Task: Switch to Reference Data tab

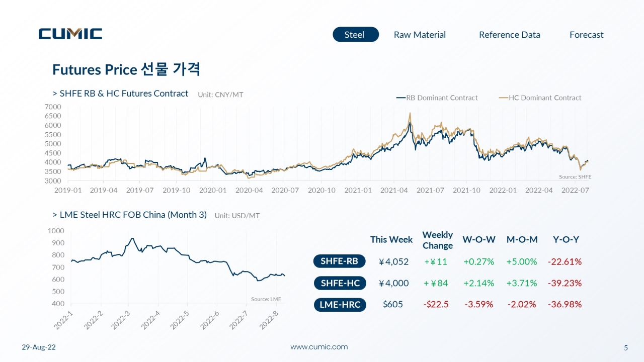Action: [510, 35]
